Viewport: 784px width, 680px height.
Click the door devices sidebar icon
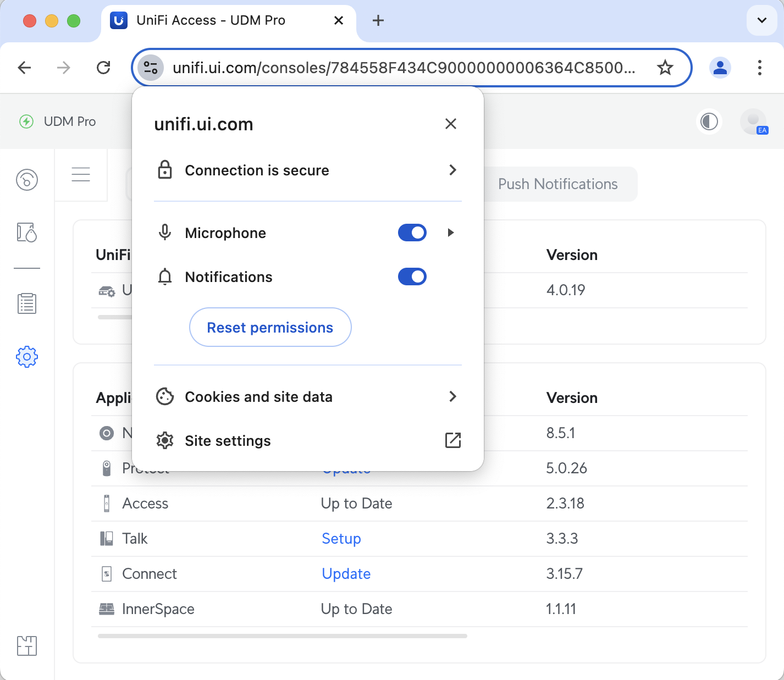pyautogui.click(x=27, y=233)
